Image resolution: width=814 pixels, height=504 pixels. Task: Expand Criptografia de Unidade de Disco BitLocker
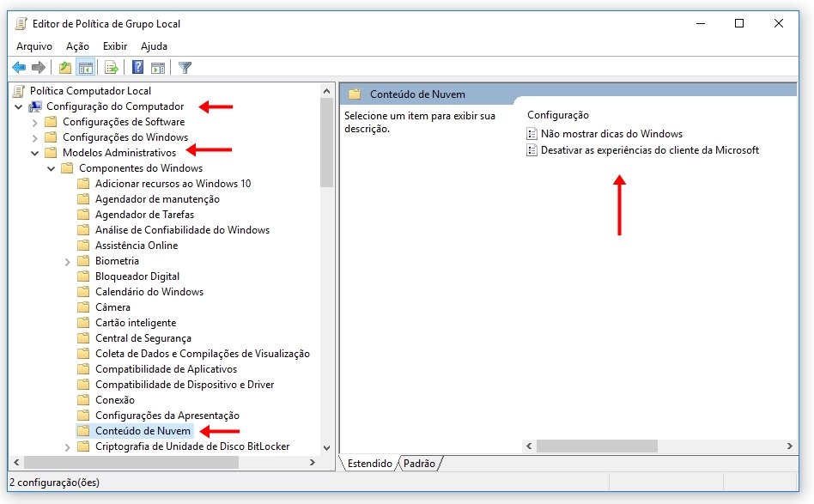[67, 447]
